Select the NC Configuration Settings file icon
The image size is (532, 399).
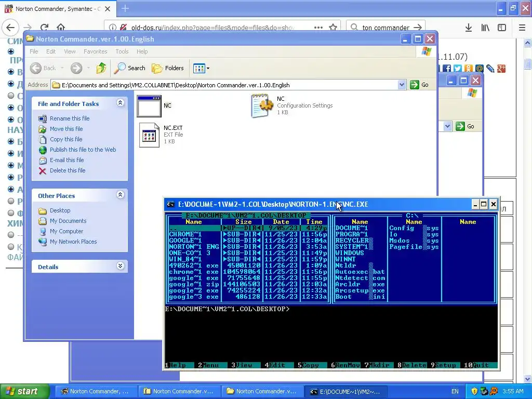click(x=262, y=106)
